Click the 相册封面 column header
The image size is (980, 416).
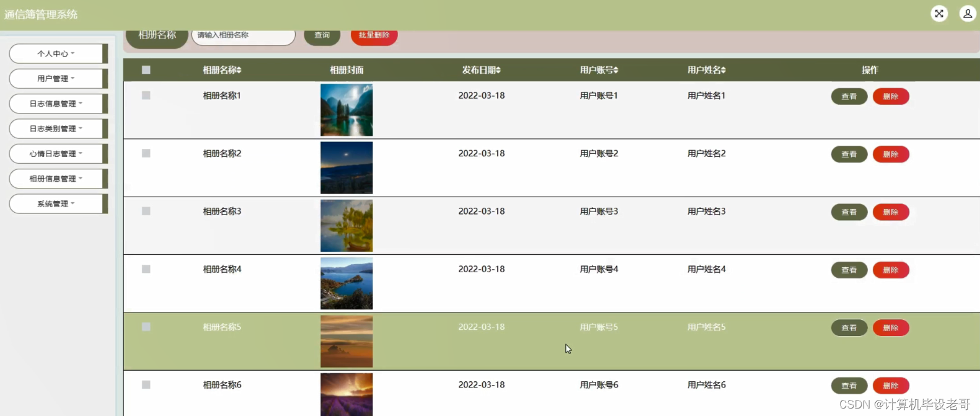(x=347, y=70)
